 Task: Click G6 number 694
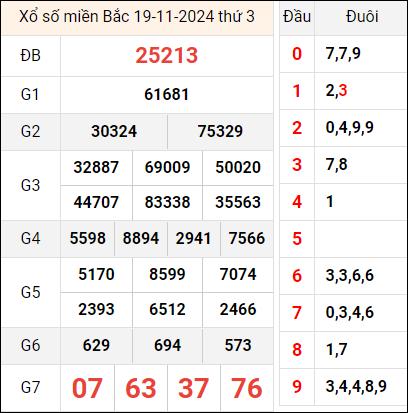[x=167, y=345]
